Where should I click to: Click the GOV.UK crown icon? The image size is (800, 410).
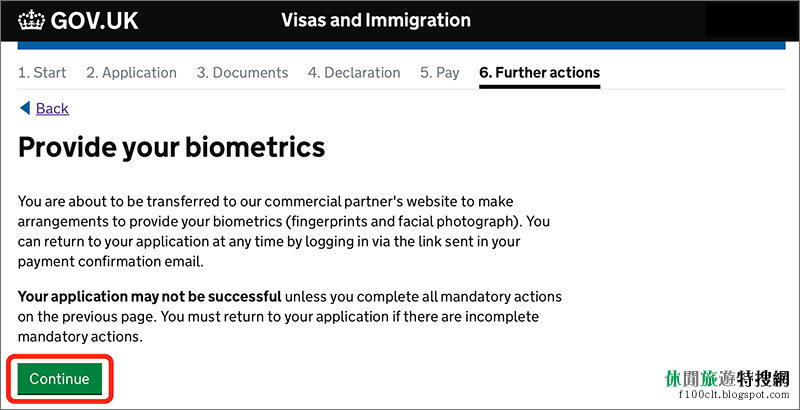(x=32, y=20)
